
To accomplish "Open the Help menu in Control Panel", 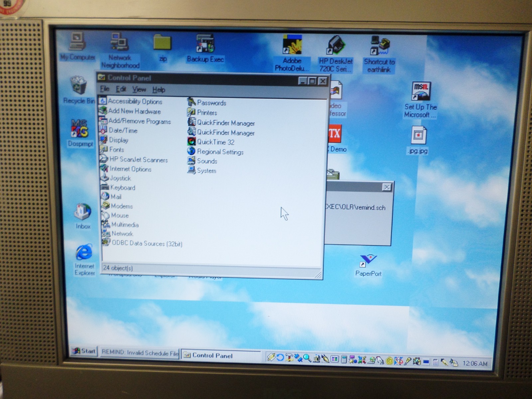I will [159, 89].
